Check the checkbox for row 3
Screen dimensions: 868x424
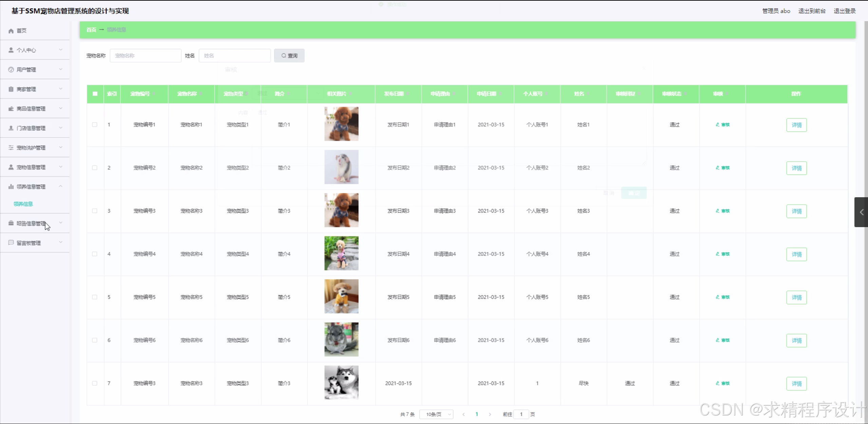[x=95, y=211]
